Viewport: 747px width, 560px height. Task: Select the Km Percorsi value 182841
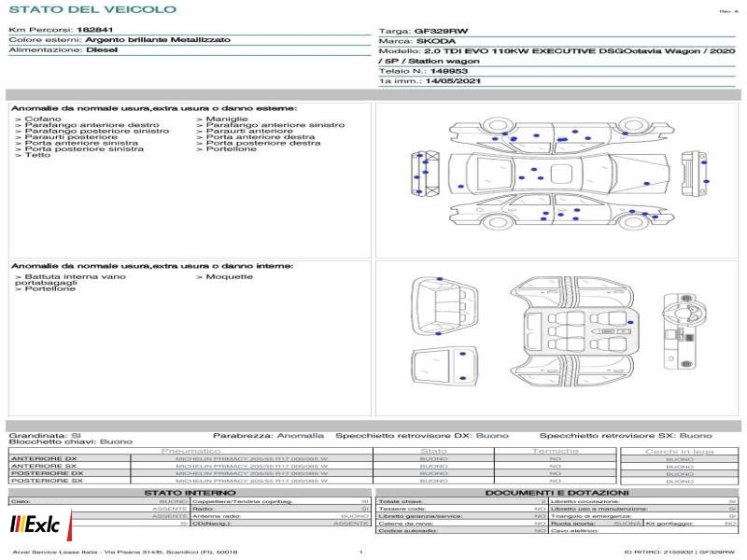click(x=95, y=30)
